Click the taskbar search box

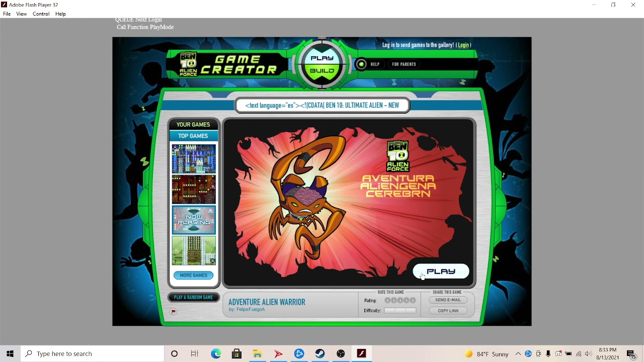click(x=93, y=354)
